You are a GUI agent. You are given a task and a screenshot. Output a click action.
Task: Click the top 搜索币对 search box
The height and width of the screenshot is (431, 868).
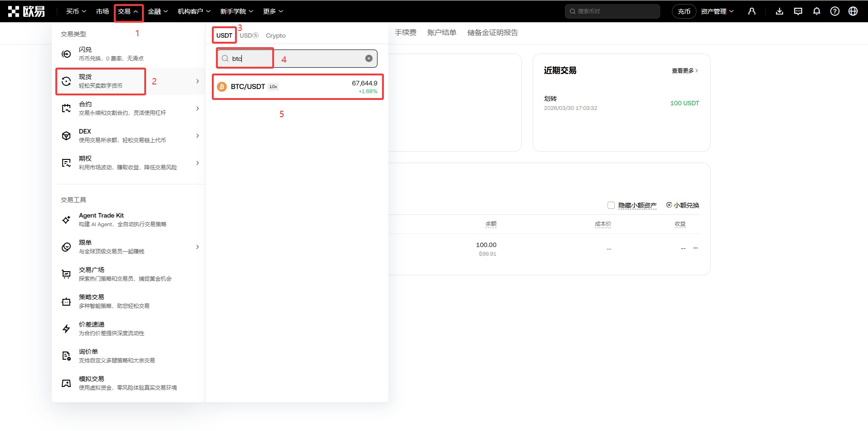[x=613, y=11]
